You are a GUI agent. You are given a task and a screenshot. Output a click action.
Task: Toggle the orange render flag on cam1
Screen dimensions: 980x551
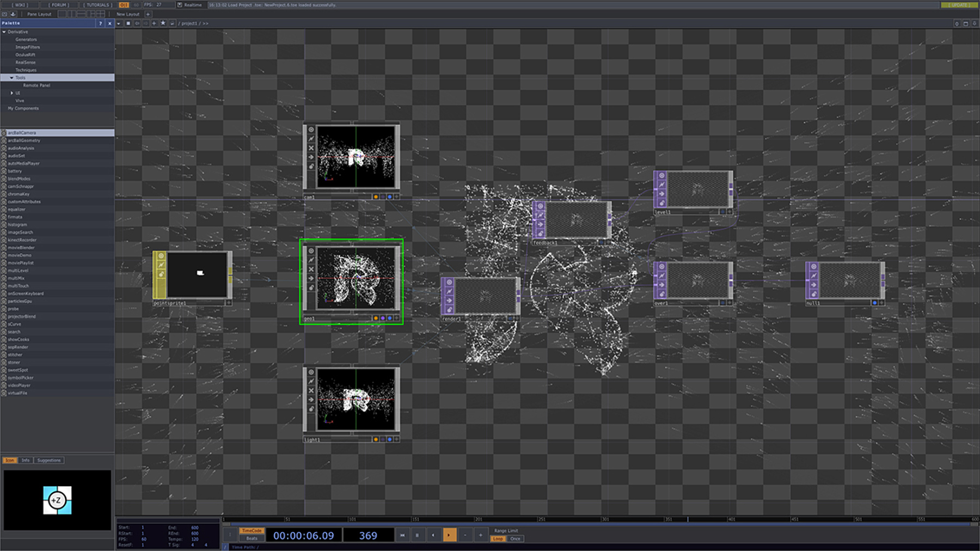click(376, 197)
